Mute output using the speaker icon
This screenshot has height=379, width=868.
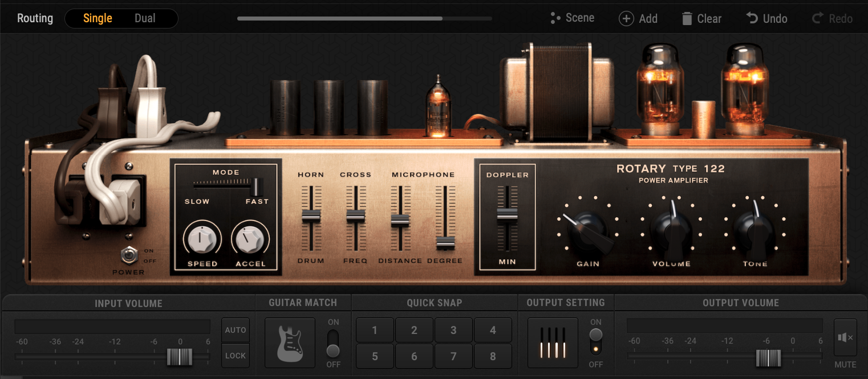[845, 337]
